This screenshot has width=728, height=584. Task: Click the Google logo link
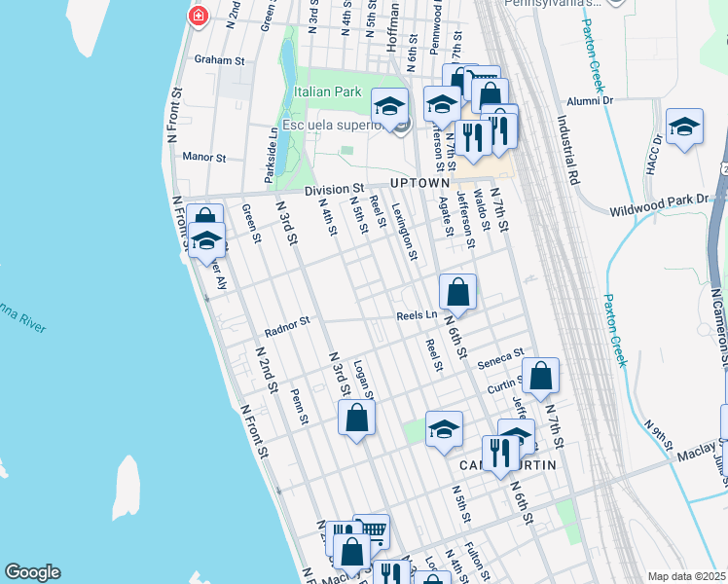(32, 572)
